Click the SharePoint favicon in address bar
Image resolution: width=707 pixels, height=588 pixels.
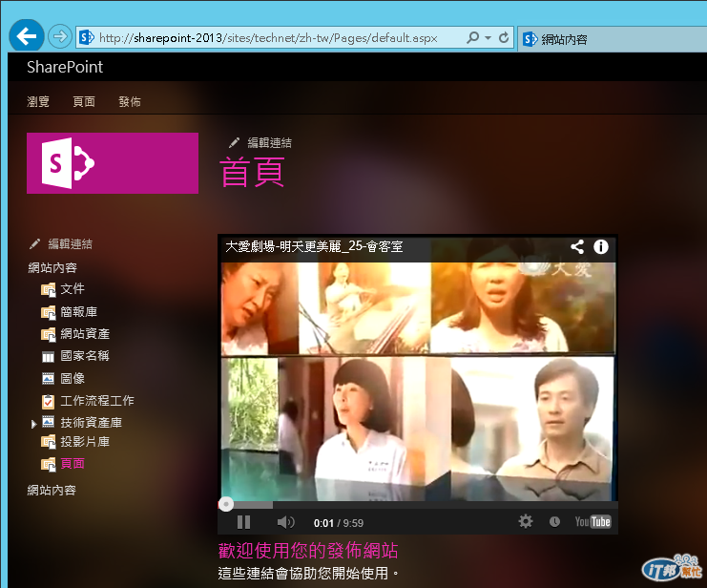coord(87,37)
